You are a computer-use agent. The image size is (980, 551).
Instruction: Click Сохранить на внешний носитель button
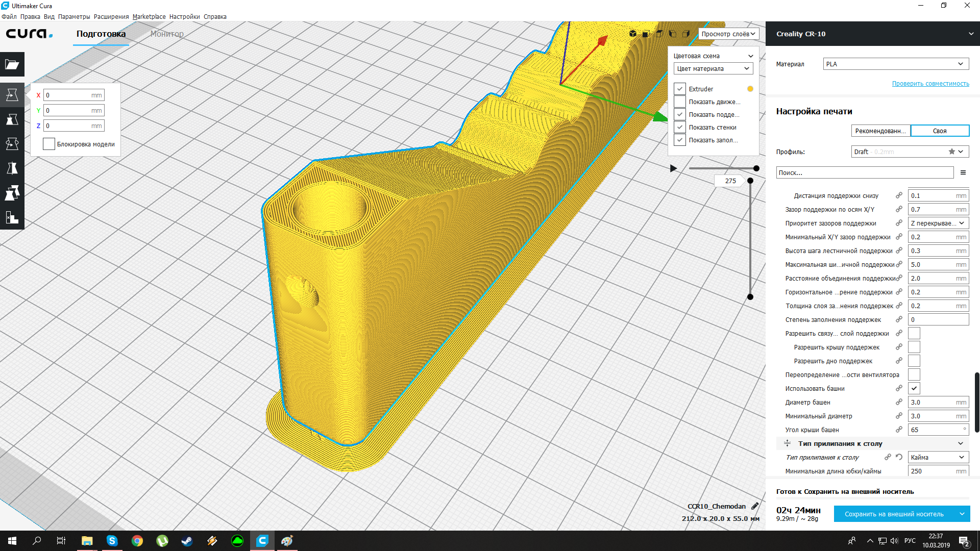pyautogui.click(x=894, y=514)
